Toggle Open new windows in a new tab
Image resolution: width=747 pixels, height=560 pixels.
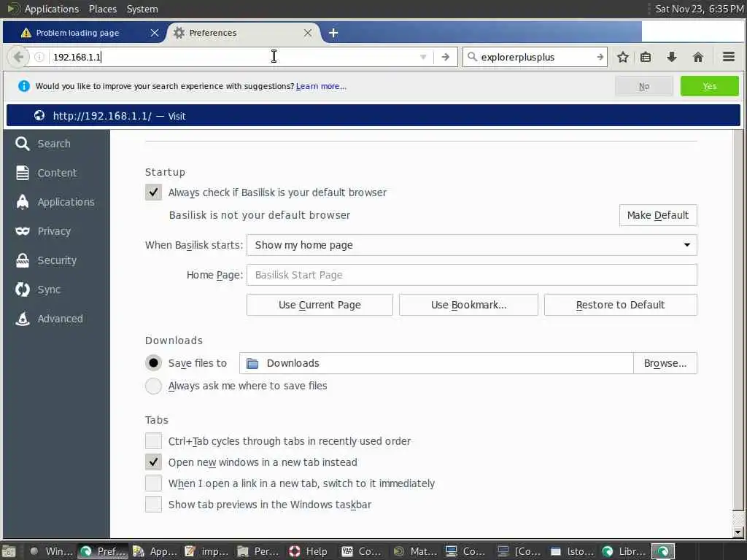pos(153,462)
